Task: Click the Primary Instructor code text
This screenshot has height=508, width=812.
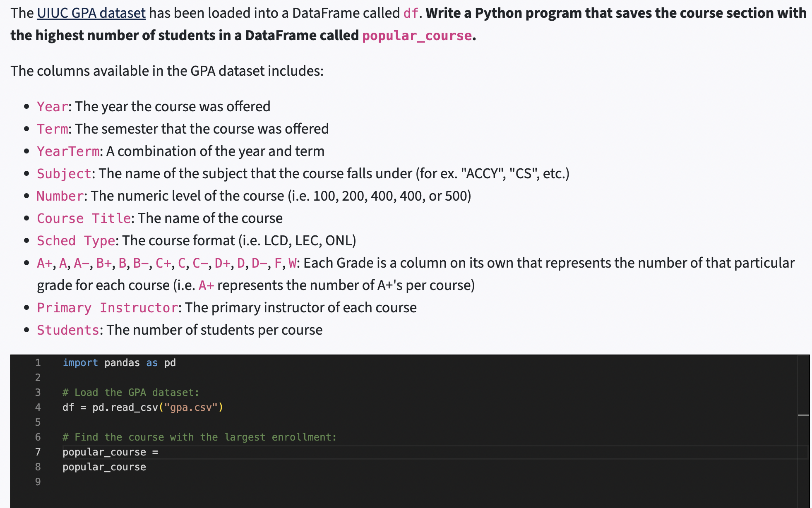Action: (x=107, y=307)
